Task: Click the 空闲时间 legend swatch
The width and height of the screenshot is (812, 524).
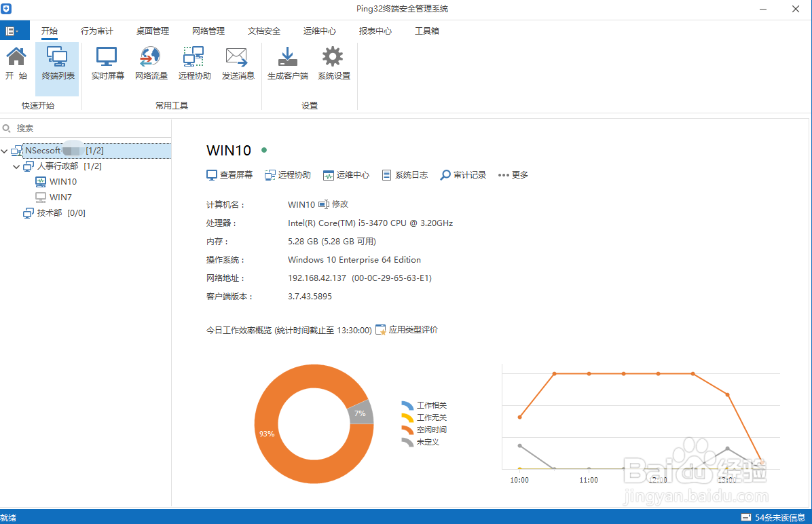Action: point(407,430)
